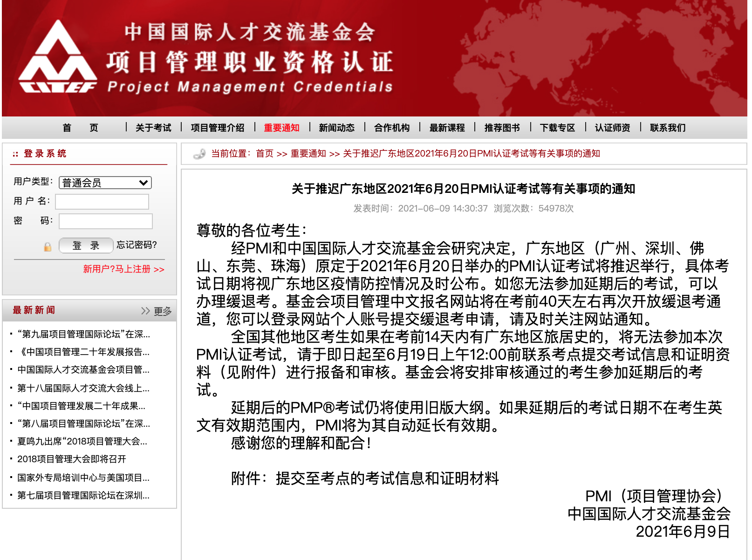Open news “中国项目管理发展二十年成果...
The image size is (752, 560).
(x=82, y=406)
